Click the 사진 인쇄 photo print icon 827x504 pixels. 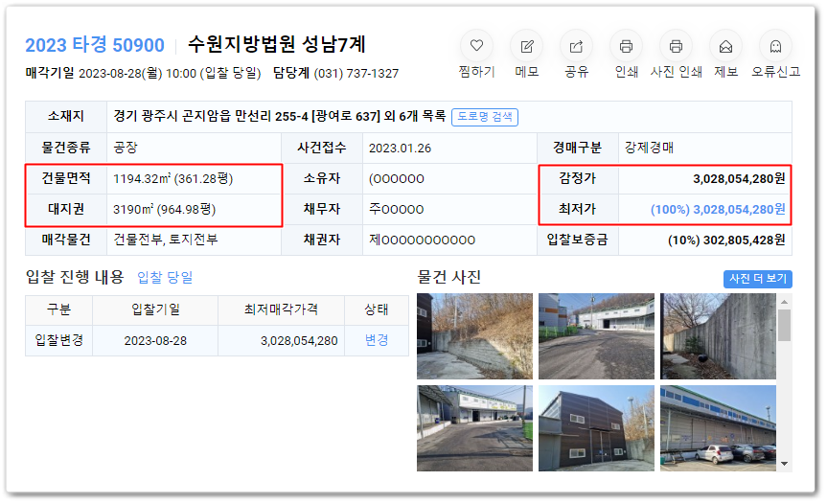click(676, 46)
